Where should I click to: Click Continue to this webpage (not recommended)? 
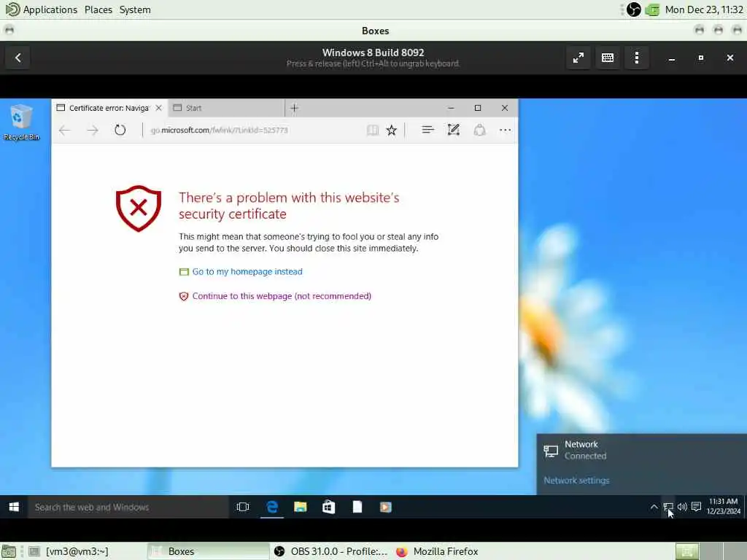coord(282,296)
